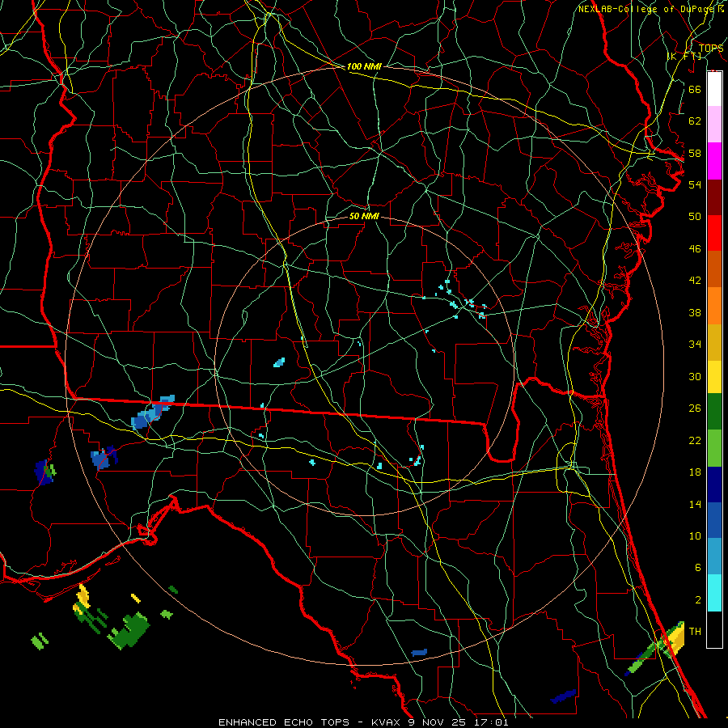This screenshot has height=728, width=728.
Task: Click the legend value 66
Action: point(695,89)
